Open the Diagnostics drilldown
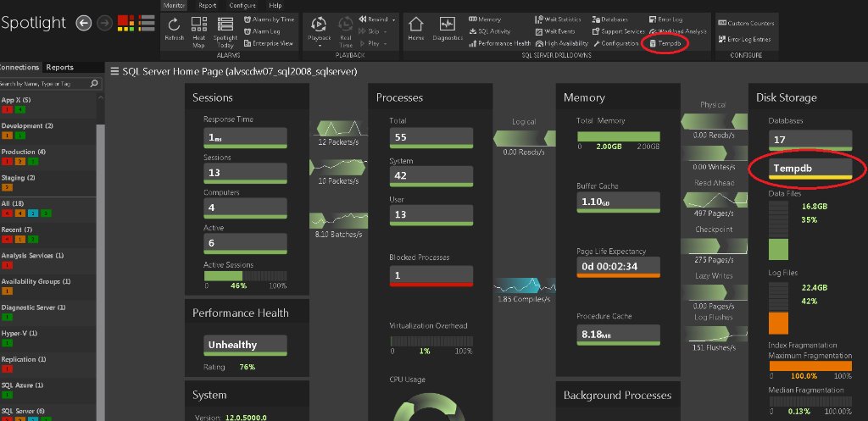Image resolution: width=868 pixels, height=421 pixels. coord(448,28)
